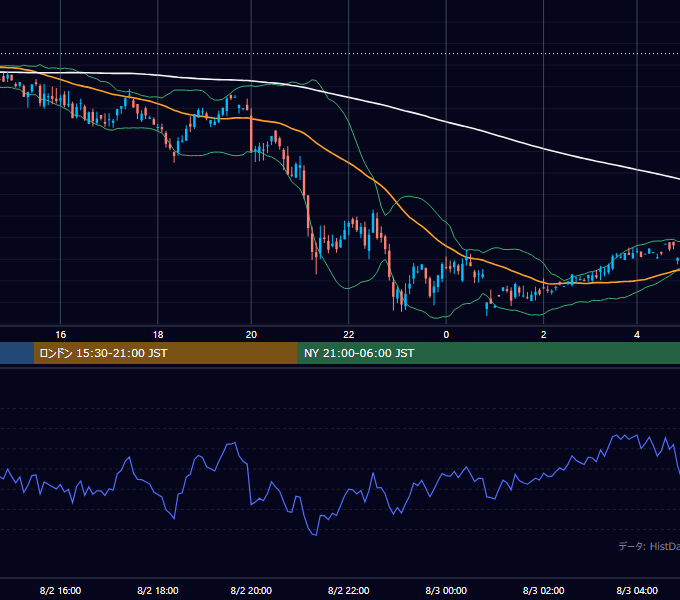
Task: Click the 4 hour axis label
Action: tap(637, 335)
